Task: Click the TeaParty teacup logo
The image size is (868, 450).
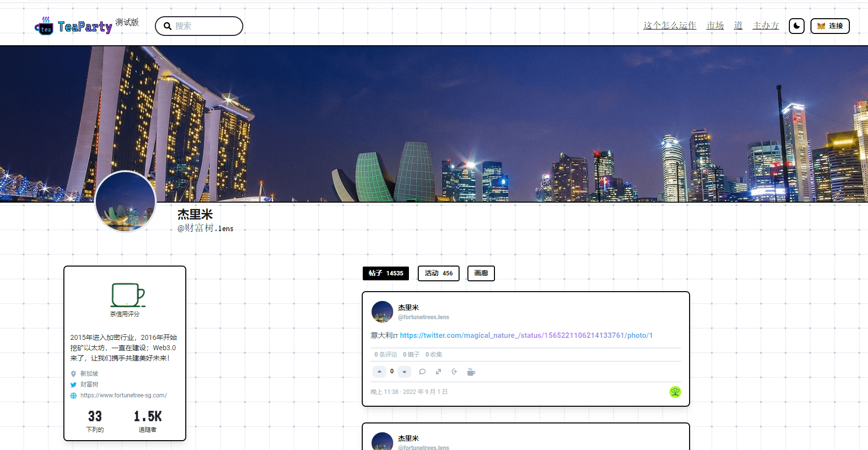Action: tap(44, 26)
